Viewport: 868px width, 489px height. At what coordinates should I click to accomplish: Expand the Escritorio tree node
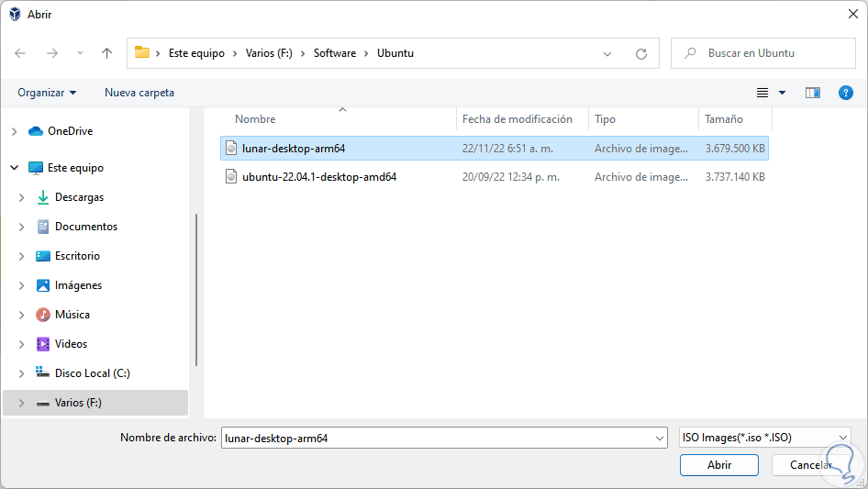pos(22,256)
